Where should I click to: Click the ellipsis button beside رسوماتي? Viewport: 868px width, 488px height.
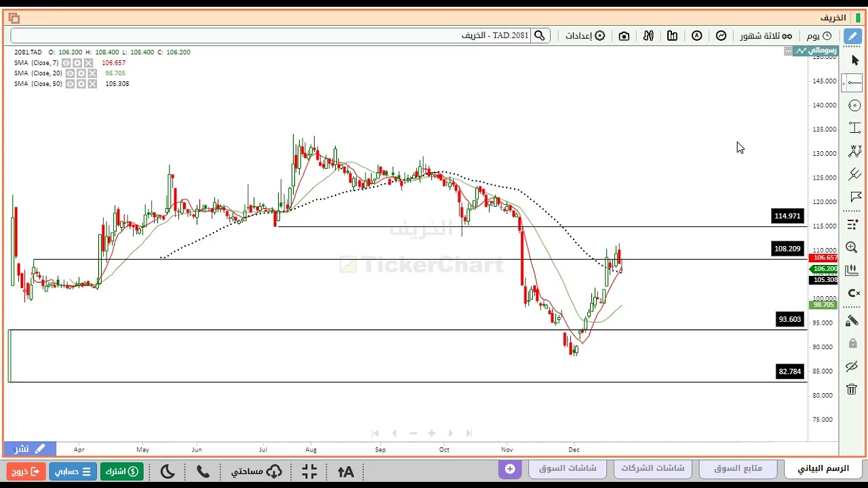[788, 51]
